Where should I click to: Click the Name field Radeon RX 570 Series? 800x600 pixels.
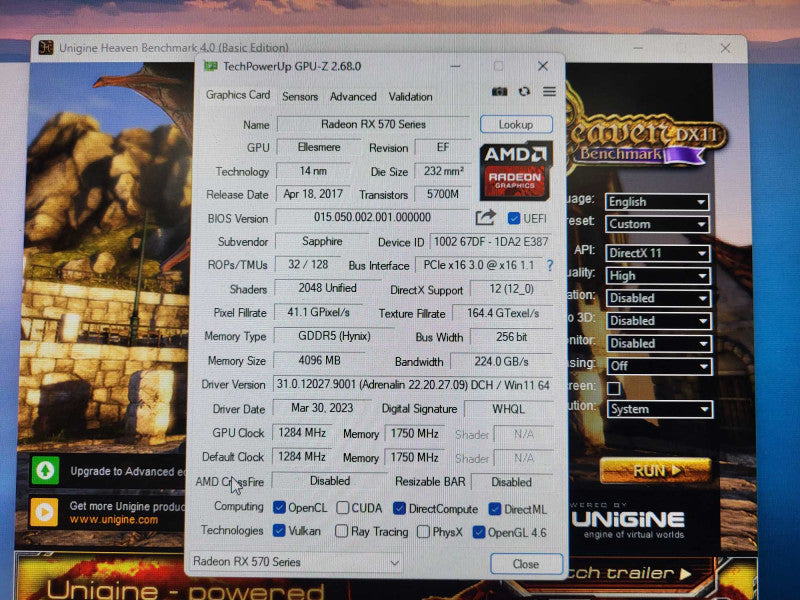(x=373, y=124)
